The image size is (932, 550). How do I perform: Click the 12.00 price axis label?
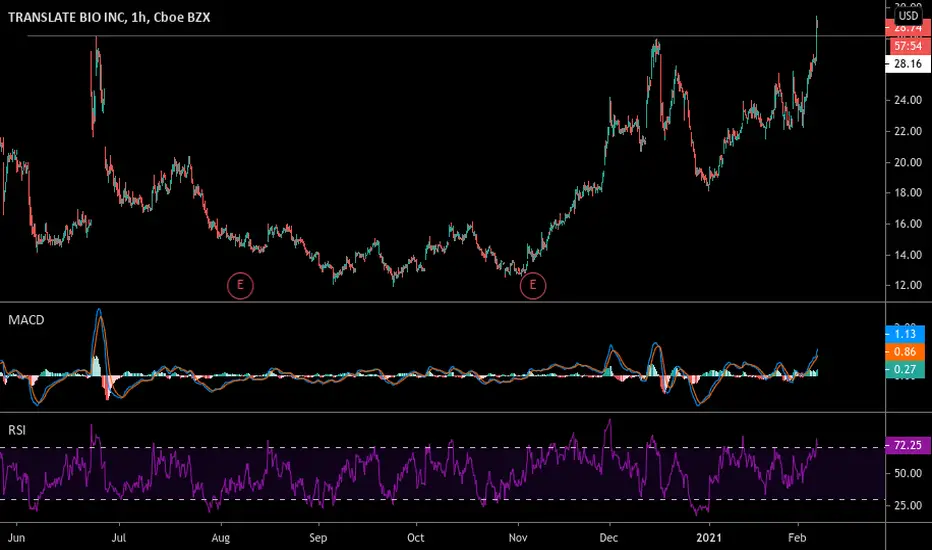[908, 285]
